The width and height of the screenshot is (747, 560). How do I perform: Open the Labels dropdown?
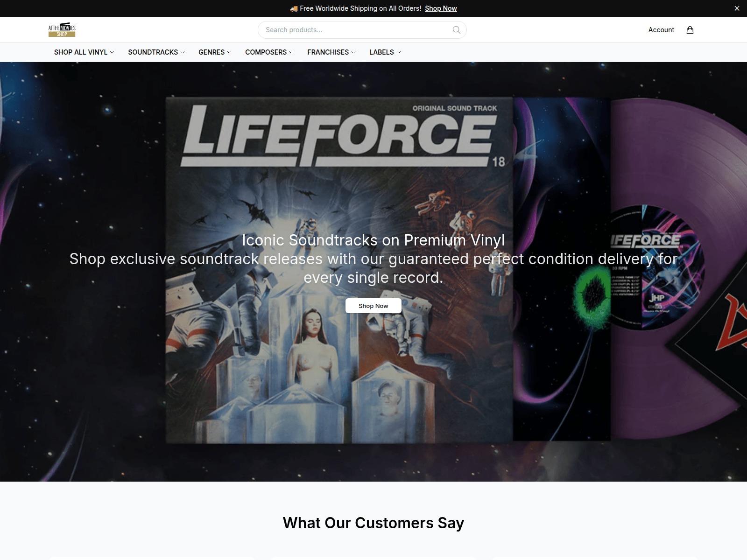pyautogui.click(x=385, y=52)
